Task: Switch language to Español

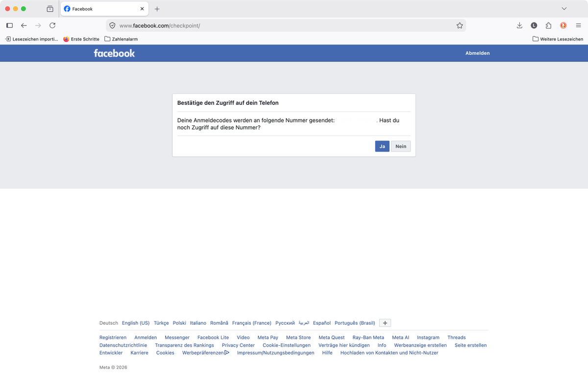Action: point(322,323)
